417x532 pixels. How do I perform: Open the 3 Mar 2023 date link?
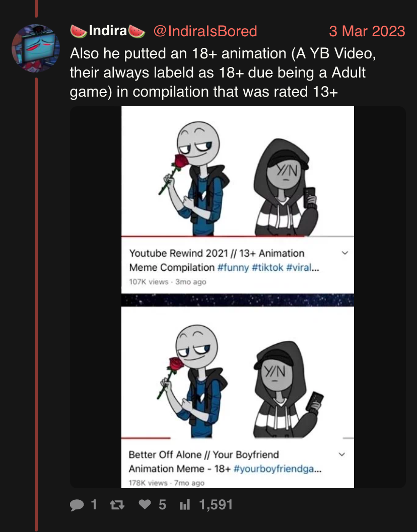click(367, 31)
